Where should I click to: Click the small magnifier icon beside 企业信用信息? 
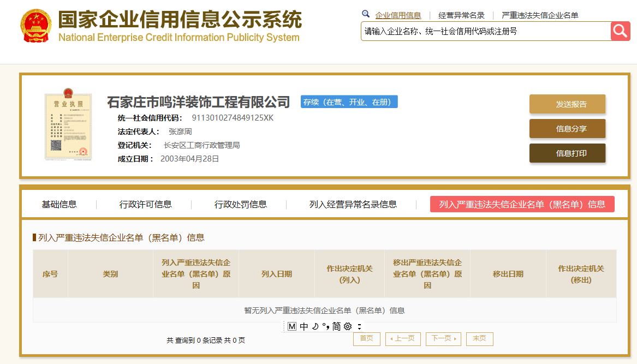click(x=366, y=14)
